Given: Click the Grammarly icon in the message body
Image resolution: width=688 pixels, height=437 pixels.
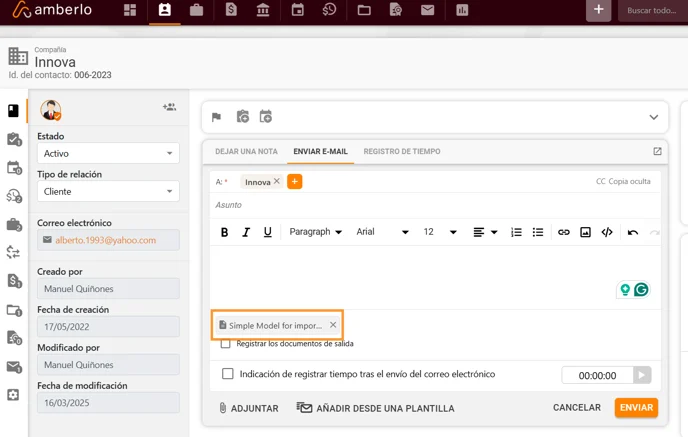Looking at the screenshot, I should [641, 290].
